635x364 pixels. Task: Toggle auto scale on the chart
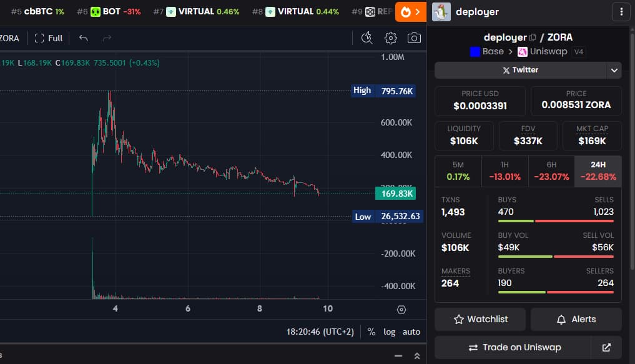click(411, 332)
